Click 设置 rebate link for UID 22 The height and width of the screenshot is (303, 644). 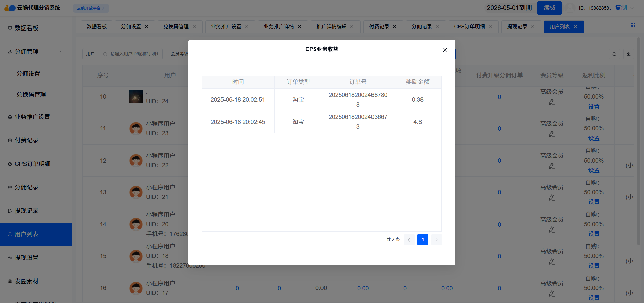tap(594, 170)
